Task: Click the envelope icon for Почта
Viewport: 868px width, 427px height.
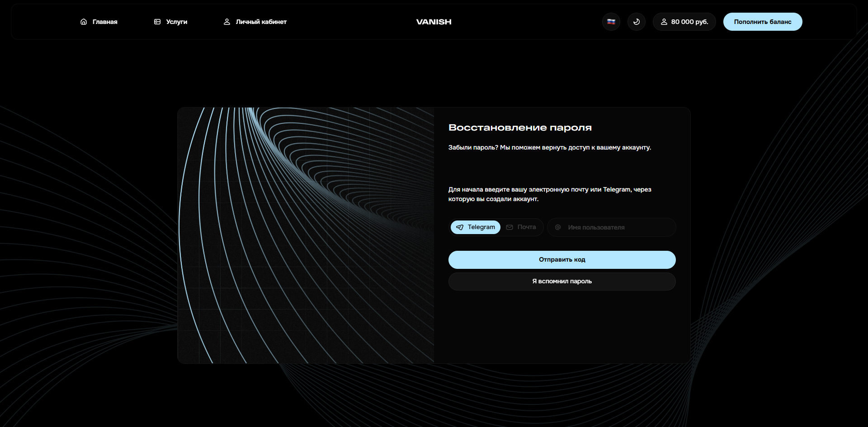Action: pos(509,227)
